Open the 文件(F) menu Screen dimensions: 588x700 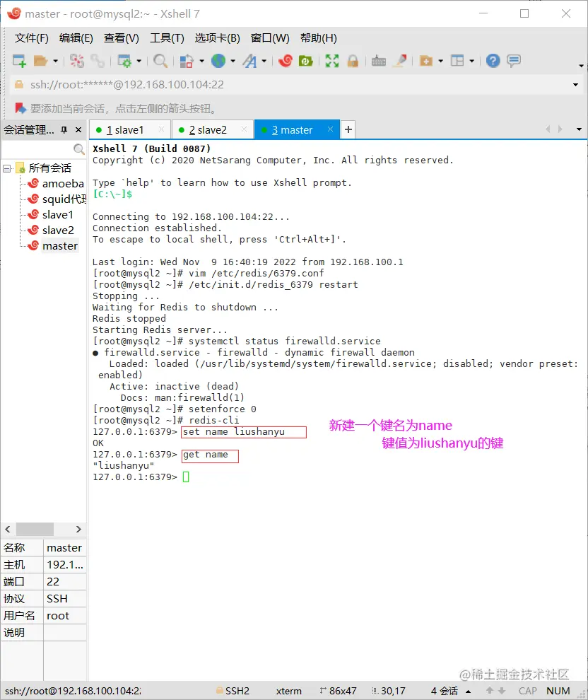point(32,38)
